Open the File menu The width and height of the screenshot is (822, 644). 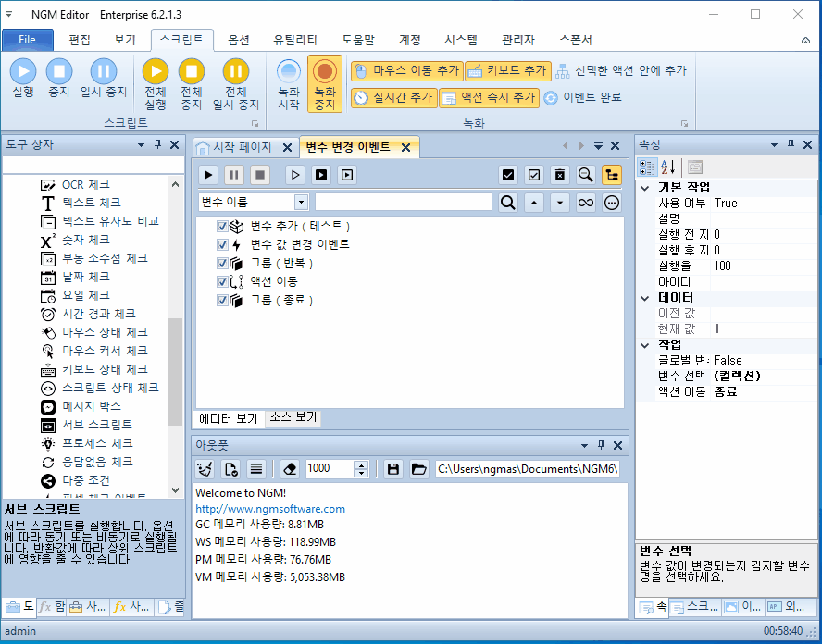(27, 40)
